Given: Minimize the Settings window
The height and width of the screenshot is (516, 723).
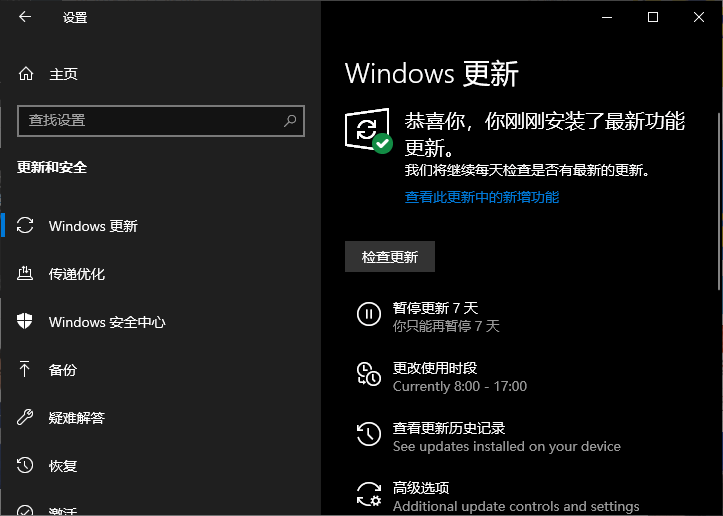Looking at the screenshot, I should click(607, 17).
